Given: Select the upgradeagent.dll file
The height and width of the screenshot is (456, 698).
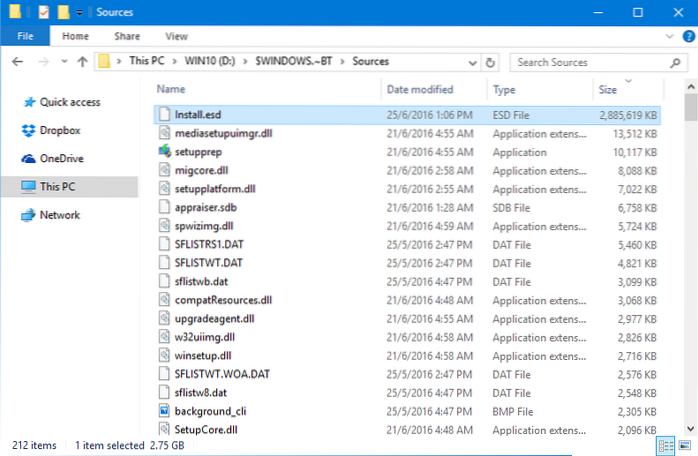Looking at the screenshot, I should click(x=407, y=319).
